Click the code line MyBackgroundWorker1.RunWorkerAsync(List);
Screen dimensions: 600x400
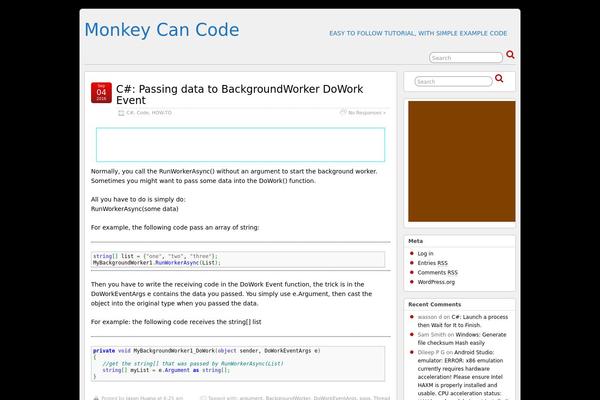click(157, 263)
